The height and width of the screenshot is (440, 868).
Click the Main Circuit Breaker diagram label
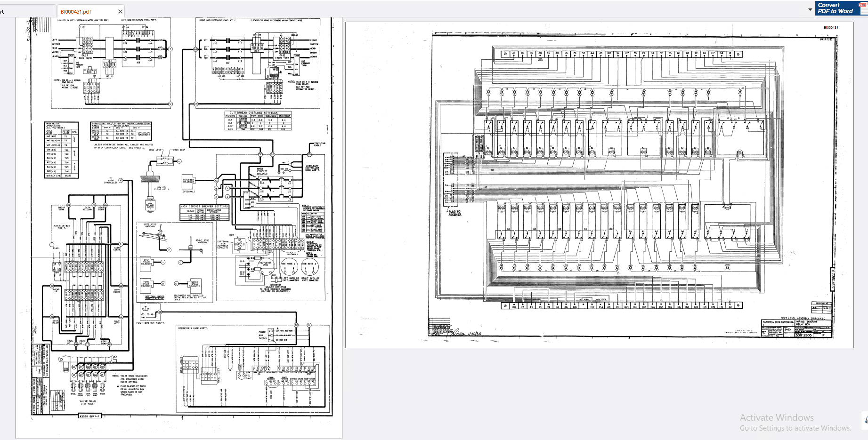(262, 171)
